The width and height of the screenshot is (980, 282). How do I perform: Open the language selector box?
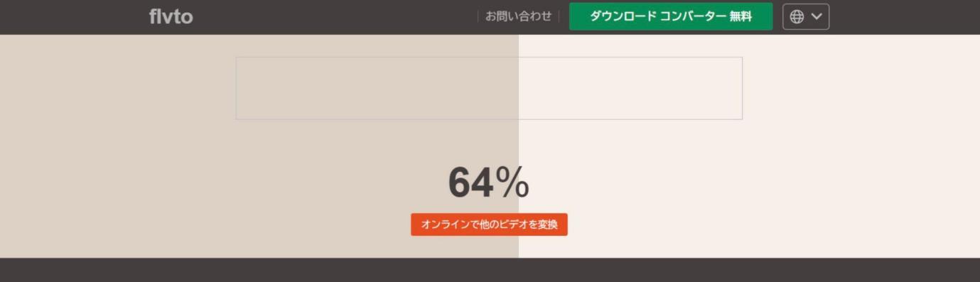pos(806,17)
